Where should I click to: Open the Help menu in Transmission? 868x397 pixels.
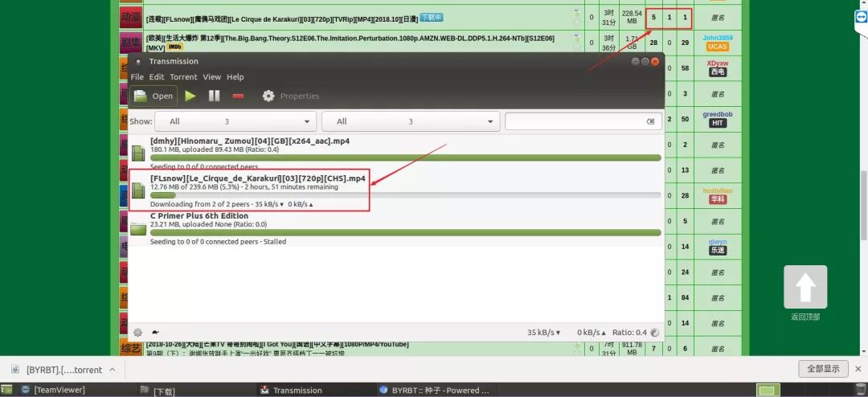(x=235, y=77)
